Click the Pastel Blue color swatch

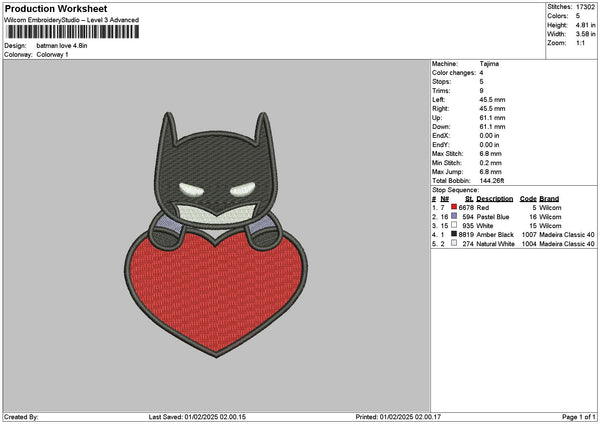(453, 216)
